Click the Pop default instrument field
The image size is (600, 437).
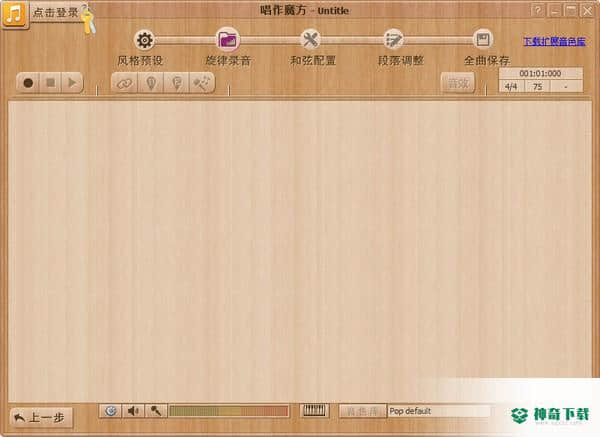click(x=439, y=411)
